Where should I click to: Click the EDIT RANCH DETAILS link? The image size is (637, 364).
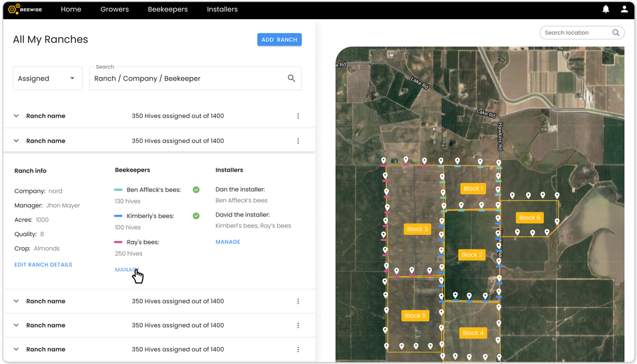coord(43,264)
